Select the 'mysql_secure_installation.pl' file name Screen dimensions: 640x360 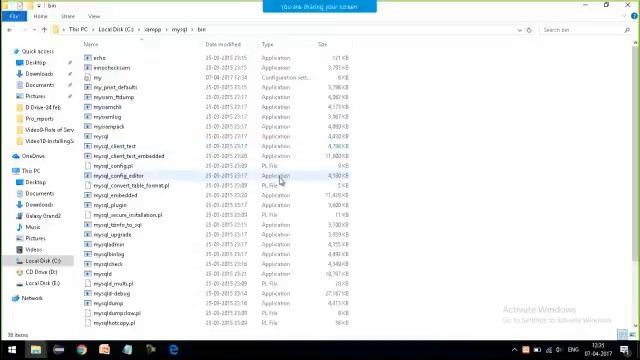(128, 215)
